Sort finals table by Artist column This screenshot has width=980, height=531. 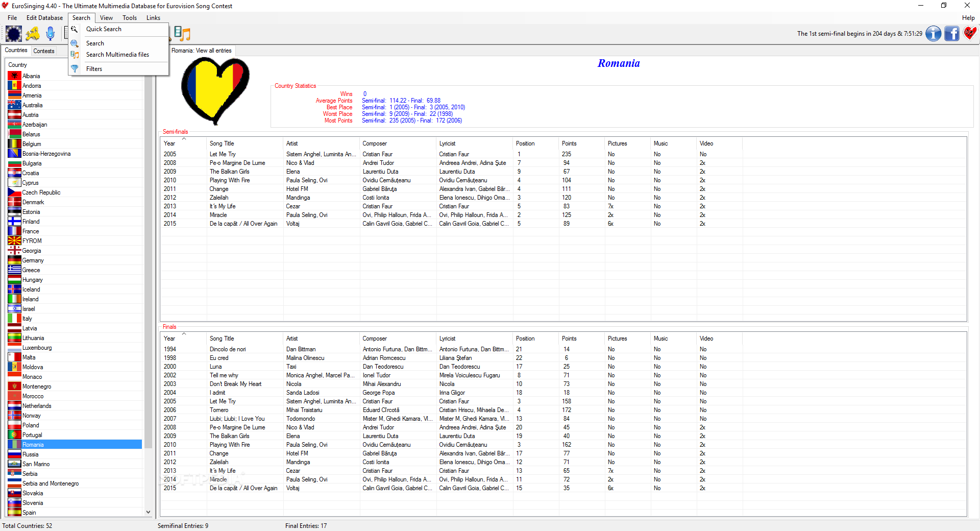[322, 339]
